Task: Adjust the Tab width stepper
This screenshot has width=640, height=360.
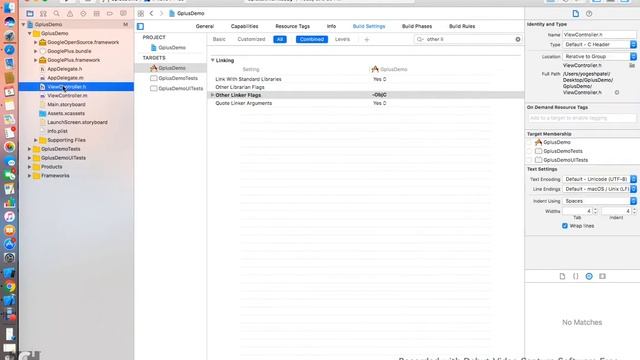Action: click(595, 211)
